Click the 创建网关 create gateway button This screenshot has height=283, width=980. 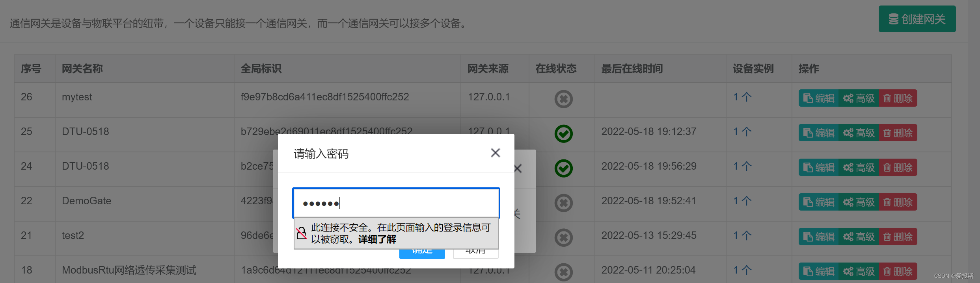click(x=917, y=19)
